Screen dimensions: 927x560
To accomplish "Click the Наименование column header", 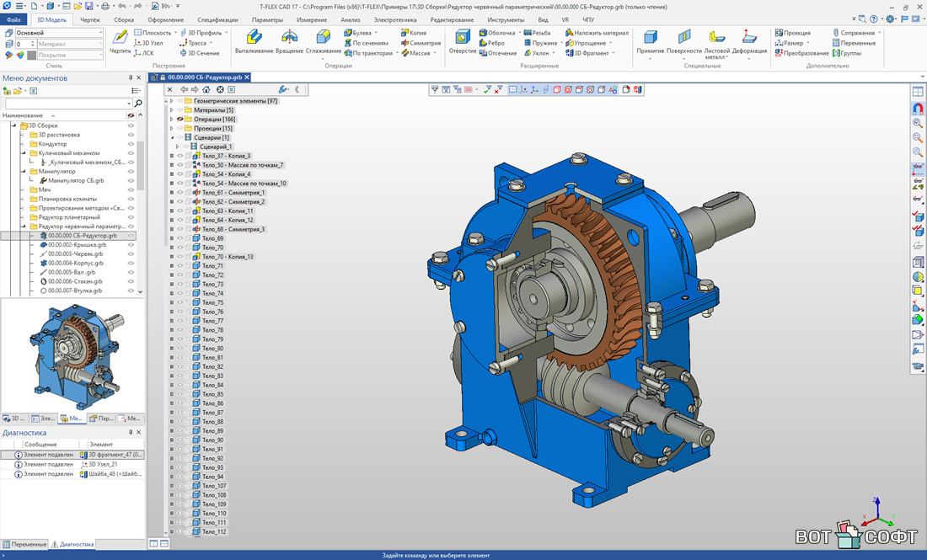I will pos(23,115).
